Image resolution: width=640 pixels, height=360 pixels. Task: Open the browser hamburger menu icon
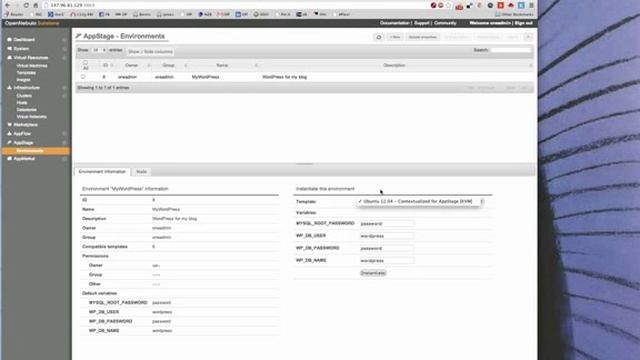(531, 5)
